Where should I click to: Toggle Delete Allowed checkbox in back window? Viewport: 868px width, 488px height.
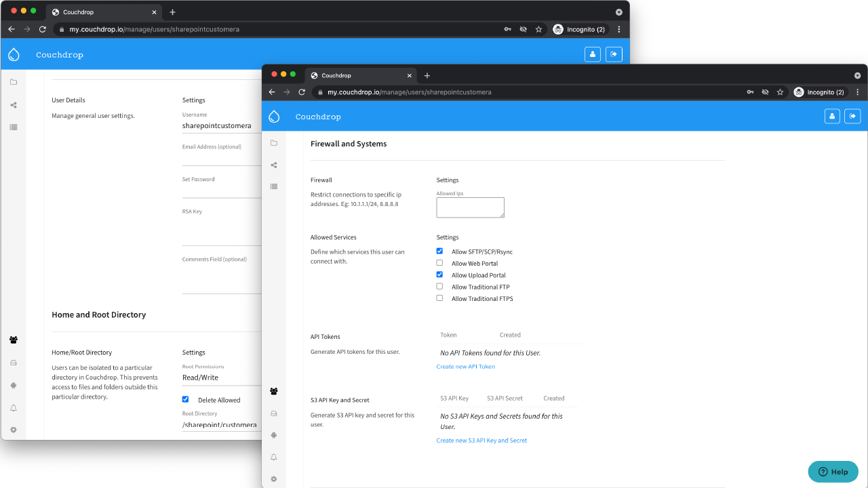point(185,399)
